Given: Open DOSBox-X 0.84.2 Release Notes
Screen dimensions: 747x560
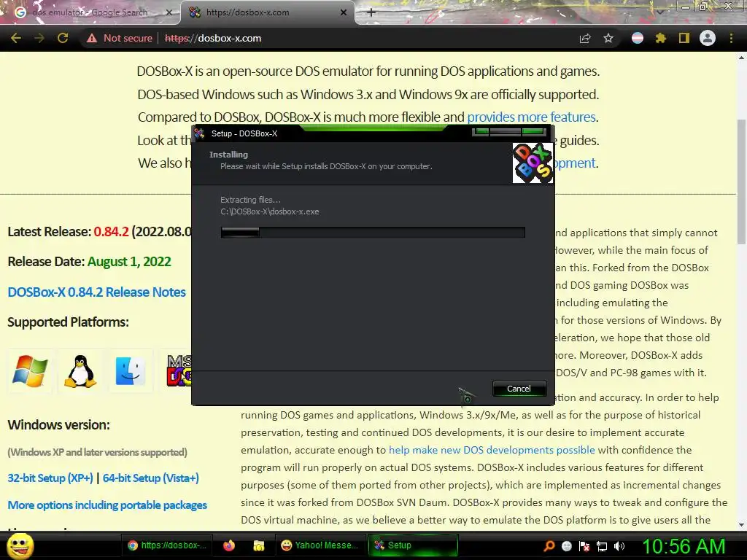Looking at the screenshot, I should (97, 292).
